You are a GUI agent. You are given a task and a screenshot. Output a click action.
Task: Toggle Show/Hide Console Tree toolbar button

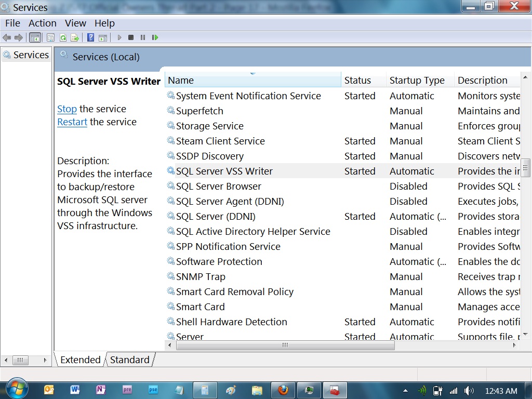pos(35,37)
